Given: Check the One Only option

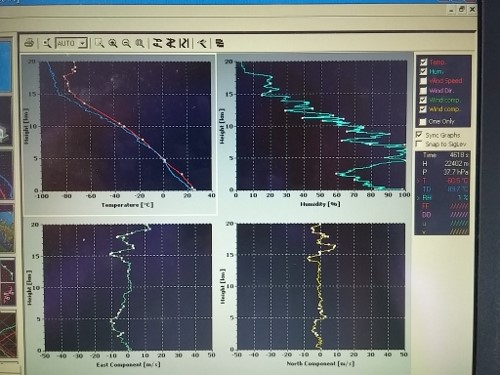Looking at the screenshot, I should [x=423, y=121].
